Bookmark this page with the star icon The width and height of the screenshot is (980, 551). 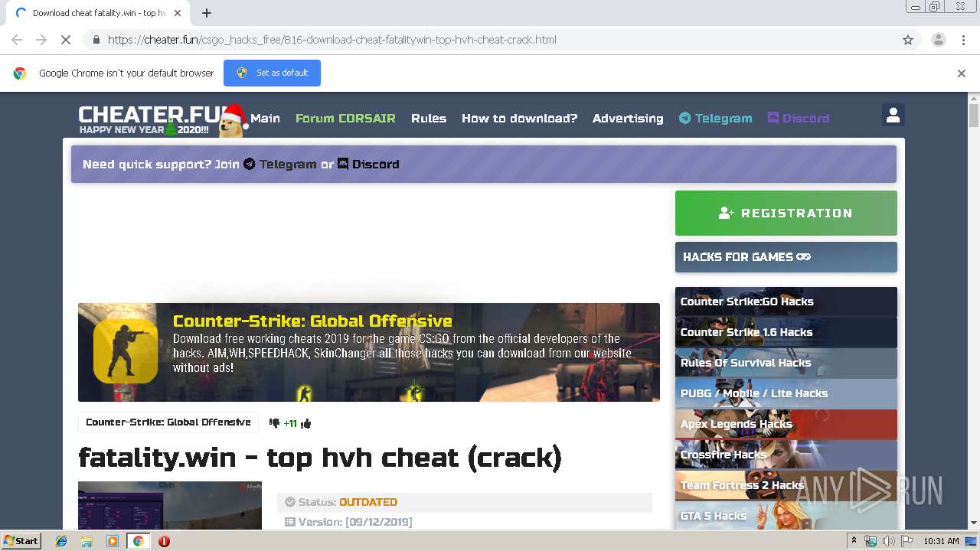coord(908,40)
